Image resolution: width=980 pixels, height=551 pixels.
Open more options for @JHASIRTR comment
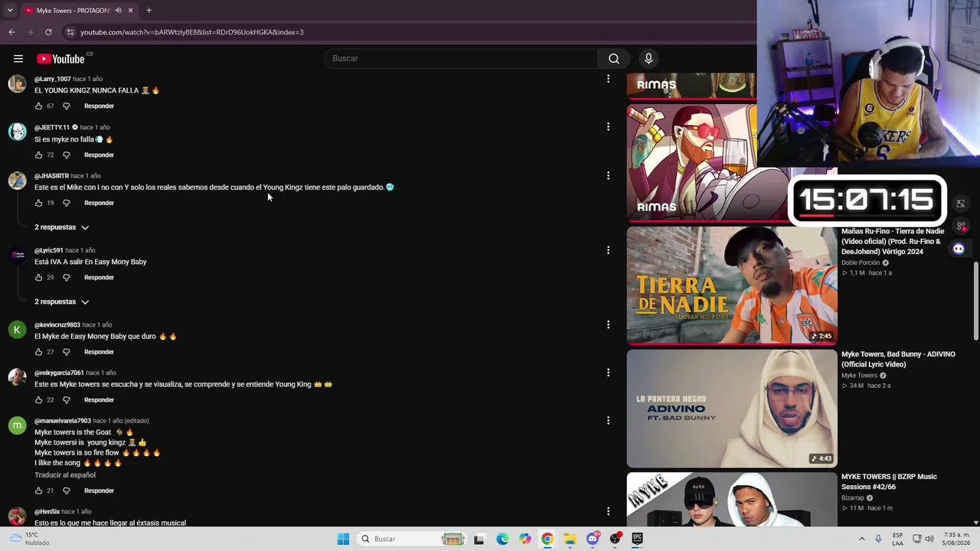point(608,176)
